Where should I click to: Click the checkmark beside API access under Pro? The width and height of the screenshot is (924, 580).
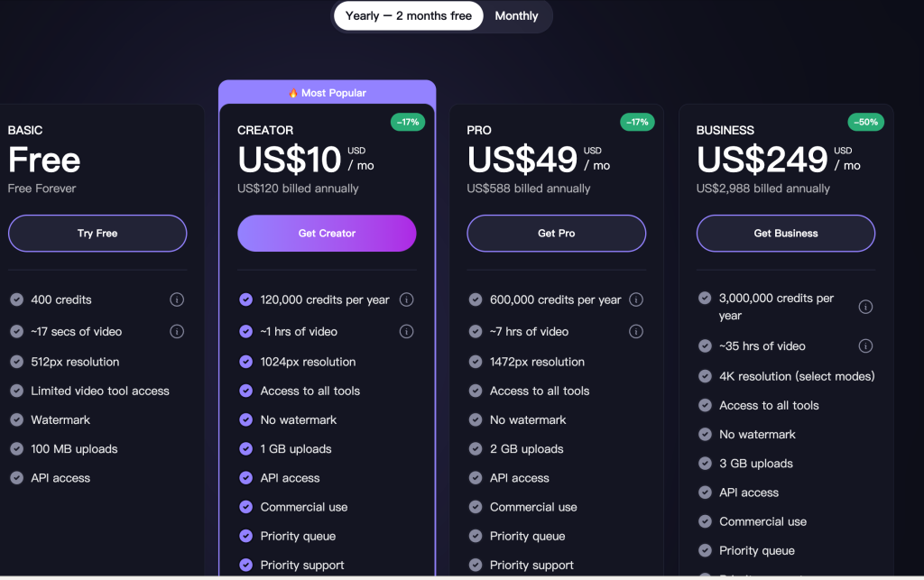(x=475, y=478)
